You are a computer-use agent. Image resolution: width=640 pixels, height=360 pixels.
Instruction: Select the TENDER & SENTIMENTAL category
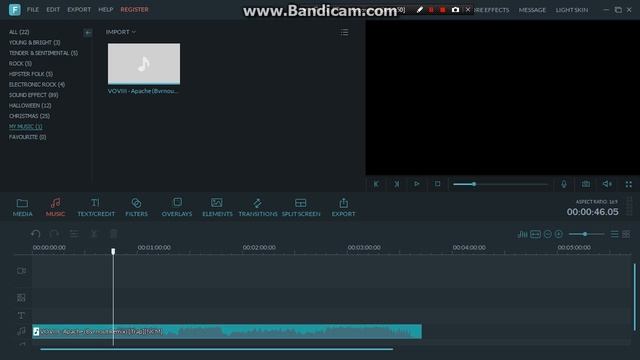pyautogui.click(x=43, y=53)
